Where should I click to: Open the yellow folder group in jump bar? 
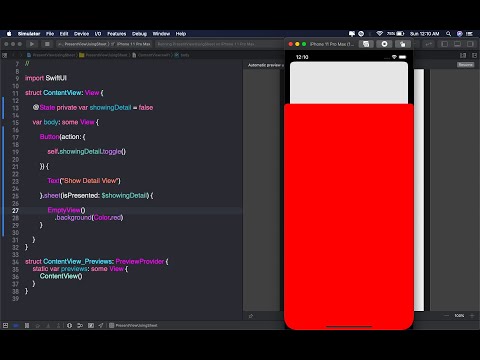104,55
